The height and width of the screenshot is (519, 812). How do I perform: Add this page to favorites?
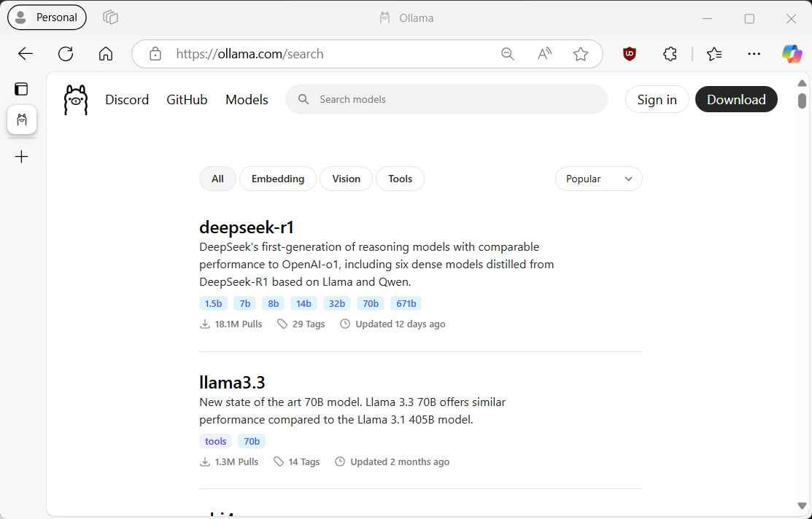tap(581, 54)
